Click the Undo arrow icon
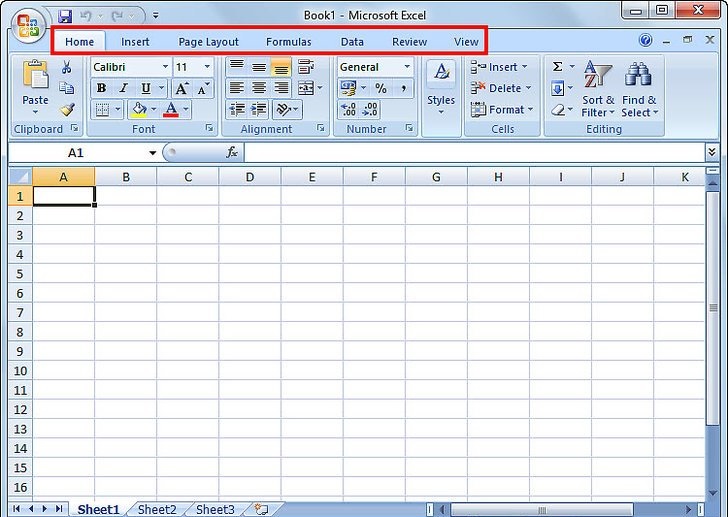This screenshot has width=728, height=517. (x=85, y=16)
